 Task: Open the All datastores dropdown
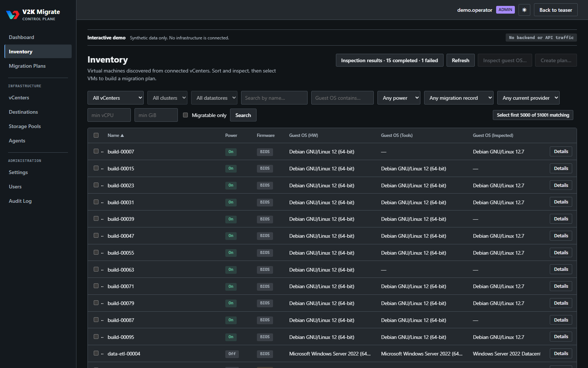tap(214, 98)
